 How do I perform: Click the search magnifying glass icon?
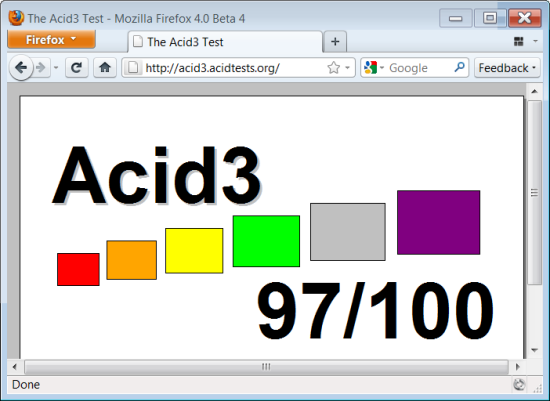pyautogui.click(x=459, y=67)
